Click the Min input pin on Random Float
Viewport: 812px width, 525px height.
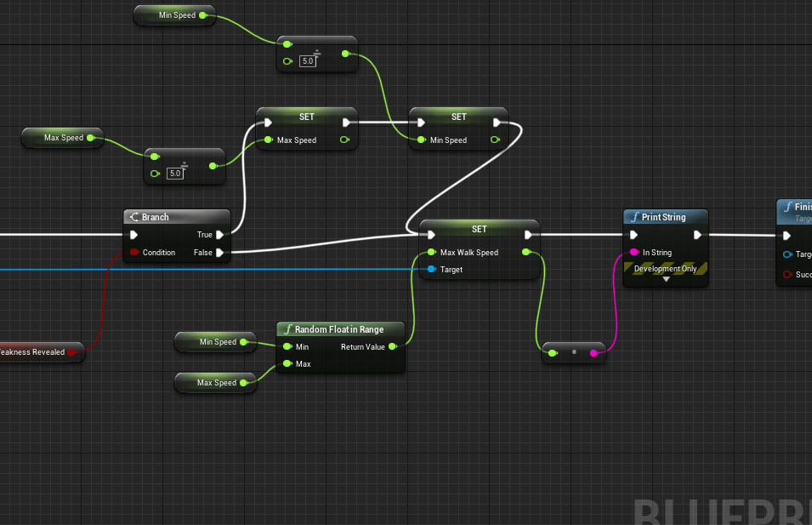point(288,346)
